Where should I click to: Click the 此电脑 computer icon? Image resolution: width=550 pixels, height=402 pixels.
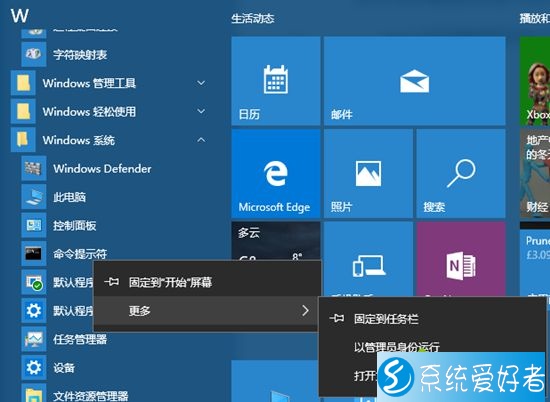34,197
